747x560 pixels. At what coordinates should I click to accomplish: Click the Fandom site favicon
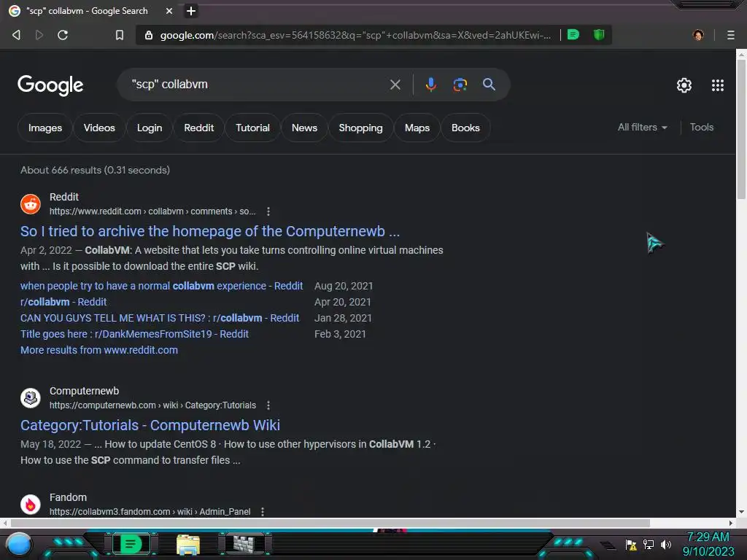31,505
